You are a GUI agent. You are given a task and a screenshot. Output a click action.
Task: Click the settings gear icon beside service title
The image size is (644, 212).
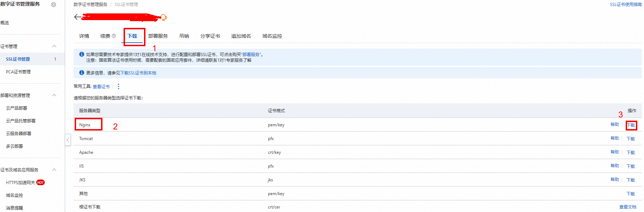54,5
